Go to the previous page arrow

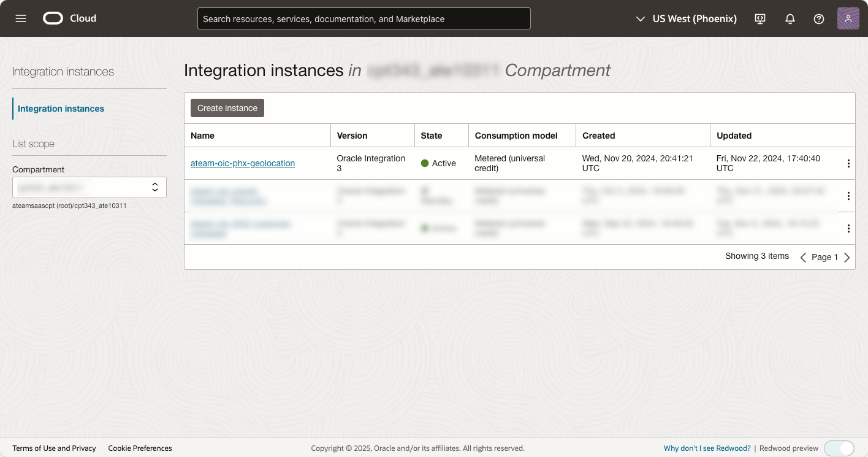[x=803, y=258]
